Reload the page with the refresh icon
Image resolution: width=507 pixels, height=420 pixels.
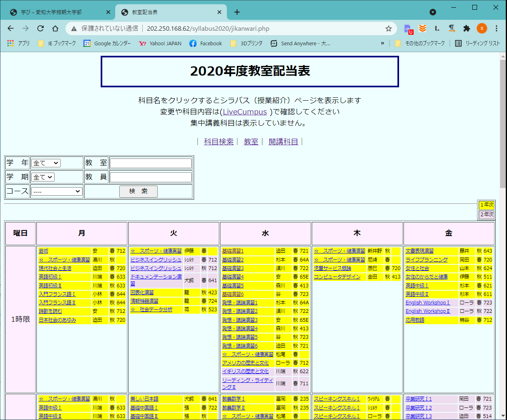(40, 28)
